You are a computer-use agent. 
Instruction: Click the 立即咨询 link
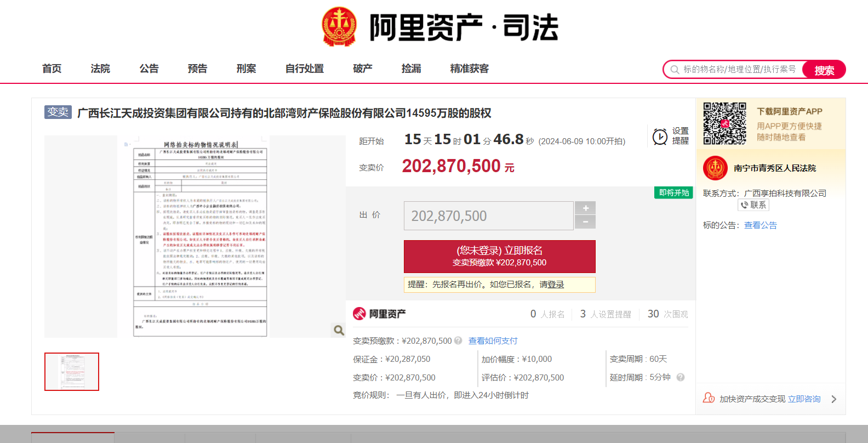pyautogui.click(x=804, y=399)
